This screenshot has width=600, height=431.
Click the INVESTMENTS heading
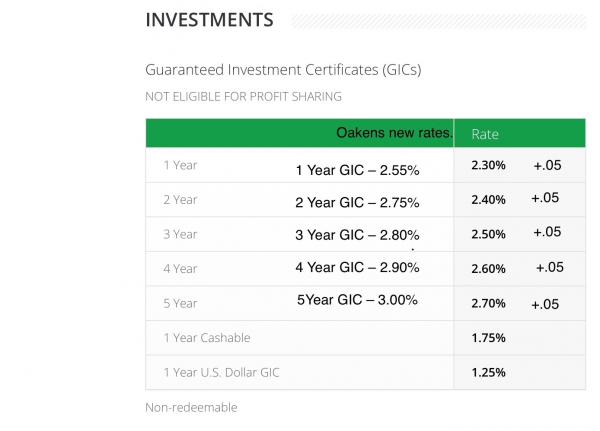pyautogui.click(x=209, y=20)
